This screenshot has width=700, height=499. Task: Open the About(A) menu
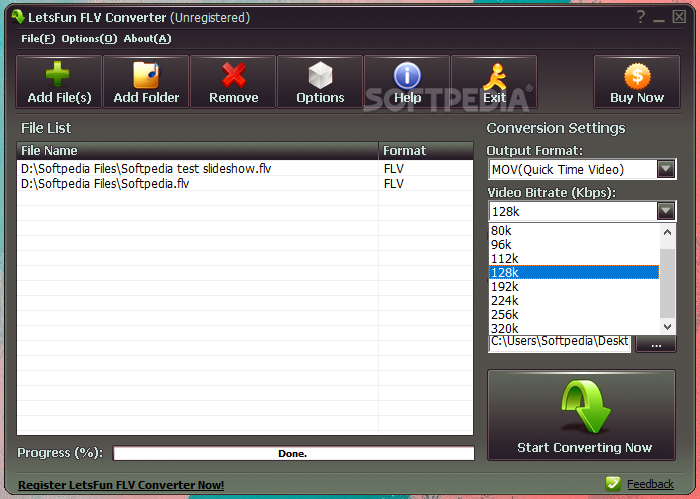click(x=147, y=39)
